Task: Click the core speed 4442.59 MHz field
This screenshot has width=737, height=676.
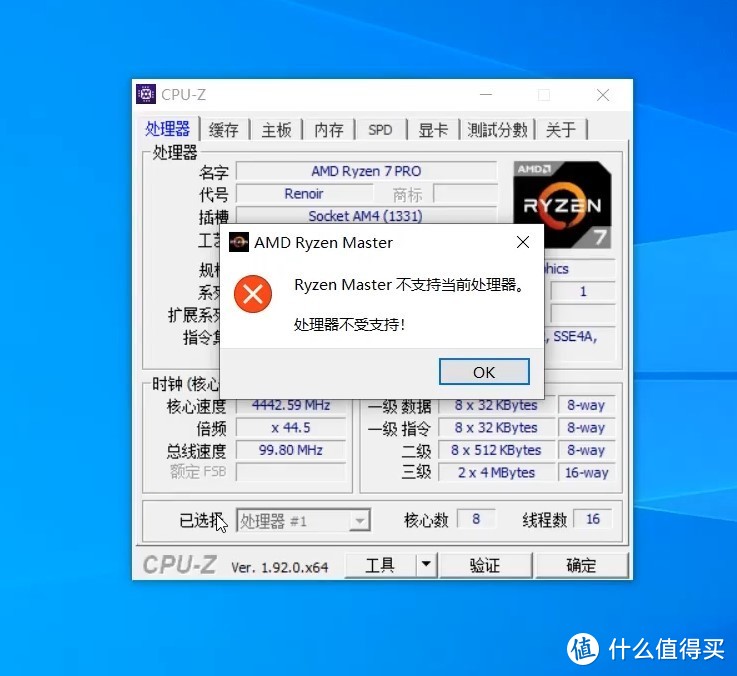Action: [x=291, y=406]
